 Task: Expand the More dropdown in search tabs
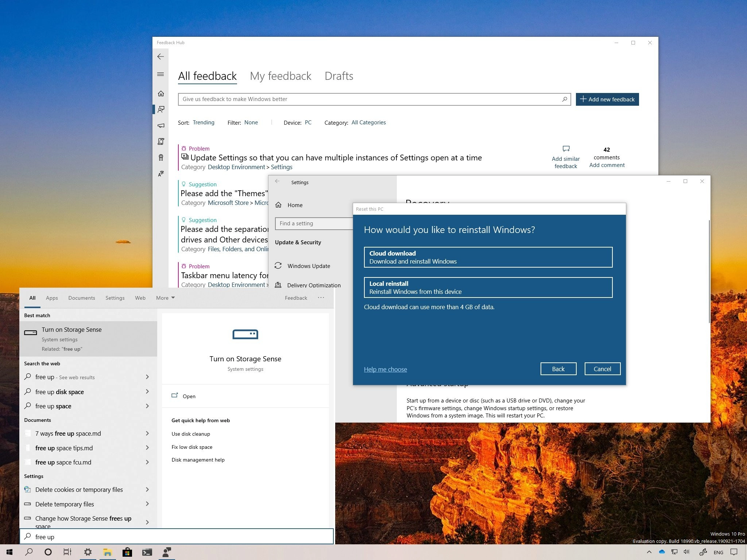165,298
